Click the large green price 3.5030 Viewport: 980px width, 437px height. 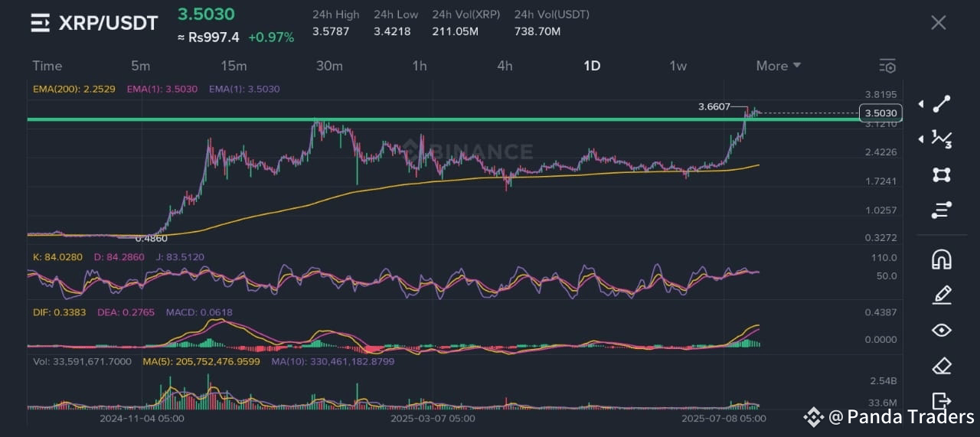click(206, 15)
